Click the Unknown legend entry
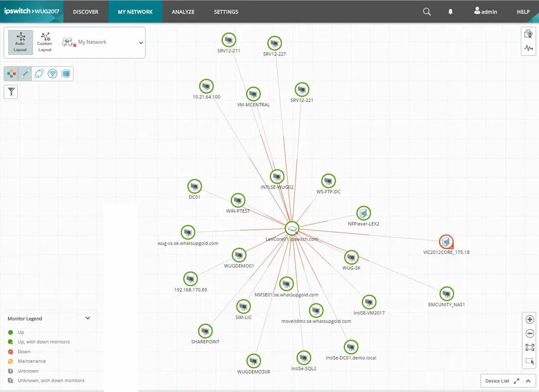Image resolution: width=539 pixels, height=392 pixels. coord(28,371)
